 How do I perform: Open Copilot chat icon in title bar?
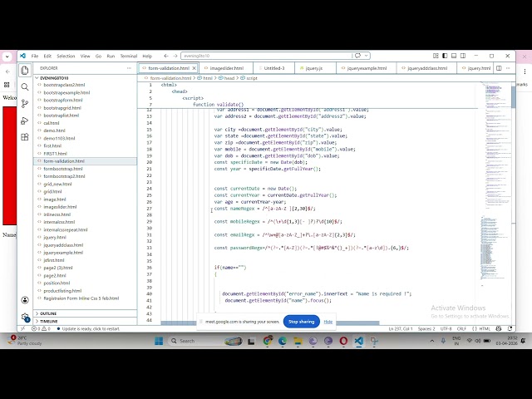click(358, 56)
